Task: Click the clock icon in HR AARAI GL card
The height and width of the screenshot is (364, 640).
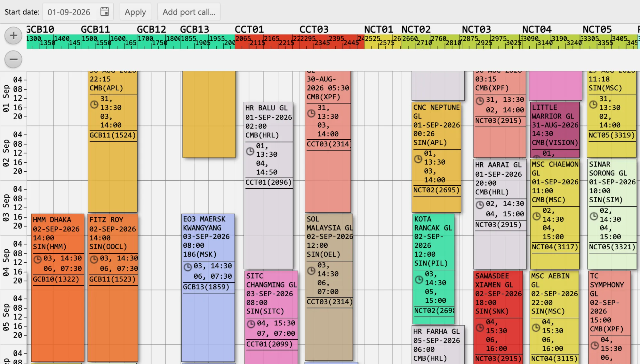Action: coord(480,205)
